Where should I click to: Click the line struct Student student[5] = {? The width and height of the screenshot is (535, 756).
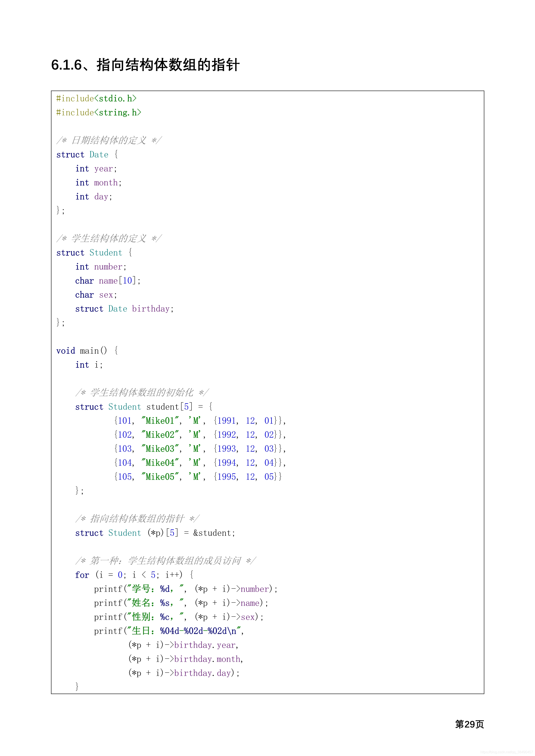(x=144, y=407)
